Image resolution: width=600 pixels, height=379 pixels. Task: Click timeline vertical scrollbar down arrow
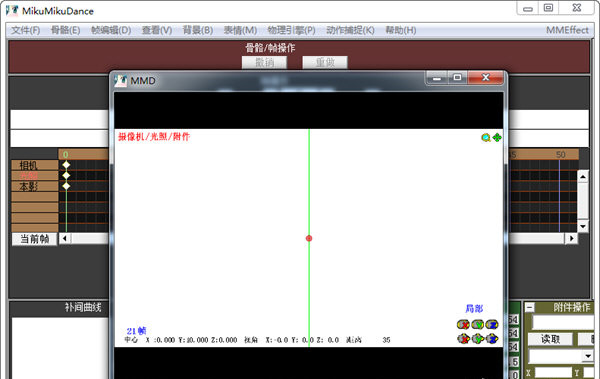pos(582,226)
